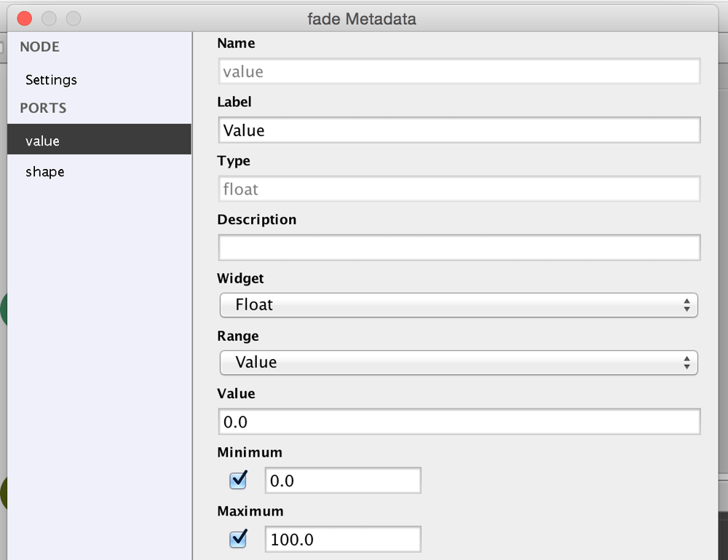Edit the Minimum value field
The height and width of the screenshot is (560, 728).
pyautogui.click(x=343, y=480)
